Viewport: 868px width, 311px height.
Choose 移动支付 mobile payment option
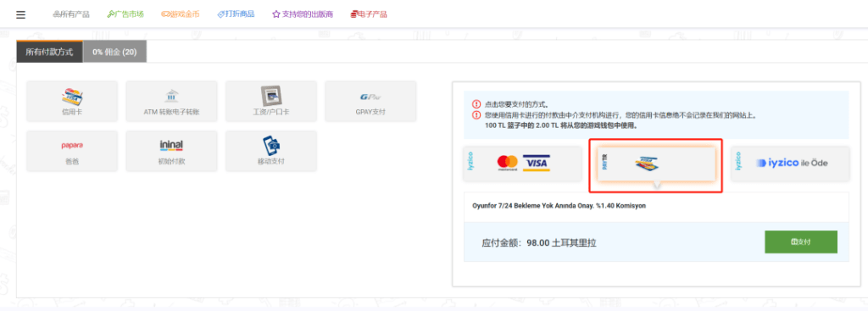(x=271, y=151)
